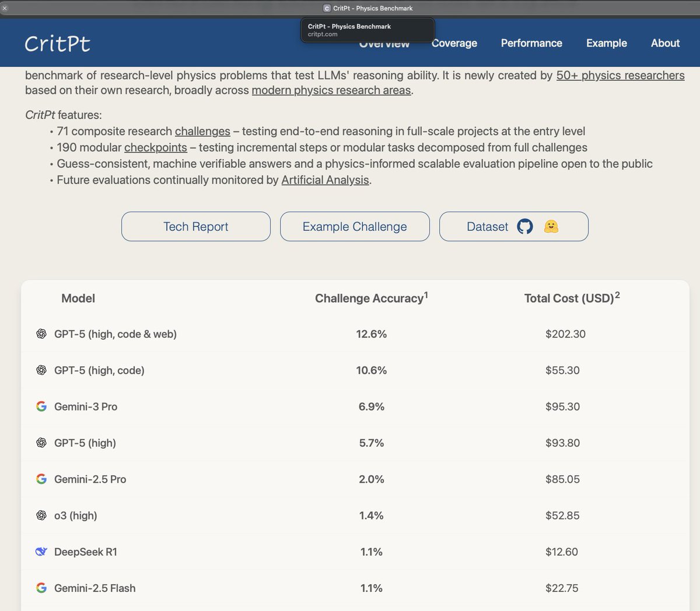Click the CritPt tab favicon in title bar

(327, 8)
